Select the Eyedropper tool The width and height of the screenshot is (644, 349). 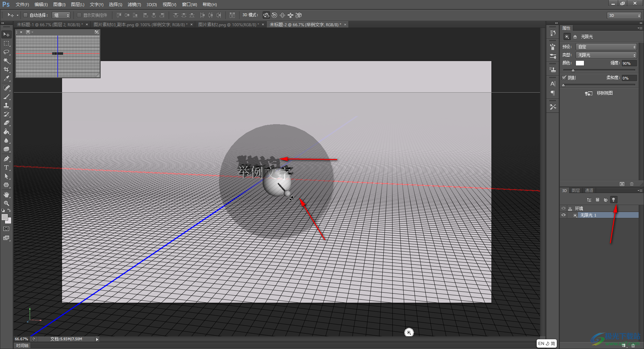[x=6, y=78]
